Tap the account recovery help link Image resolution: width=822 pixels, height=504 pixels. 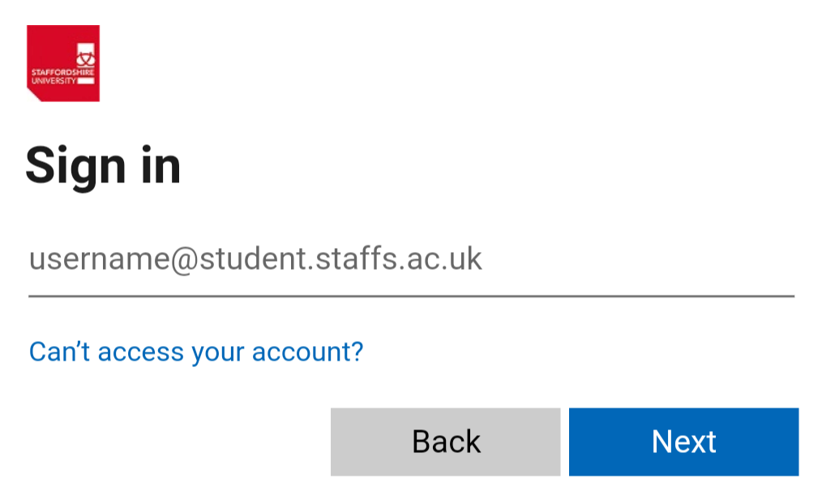[x=196, y=352]
